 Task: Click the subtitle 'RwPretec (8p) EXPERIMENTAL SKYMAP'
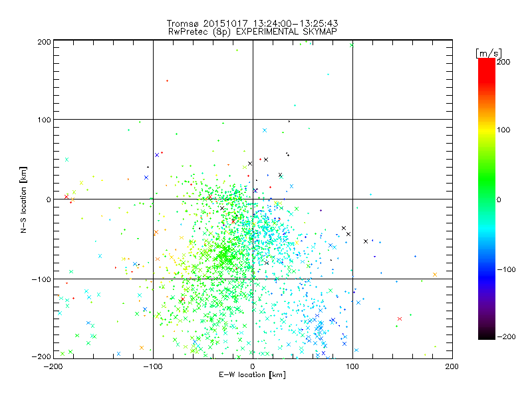coord(253,32)
